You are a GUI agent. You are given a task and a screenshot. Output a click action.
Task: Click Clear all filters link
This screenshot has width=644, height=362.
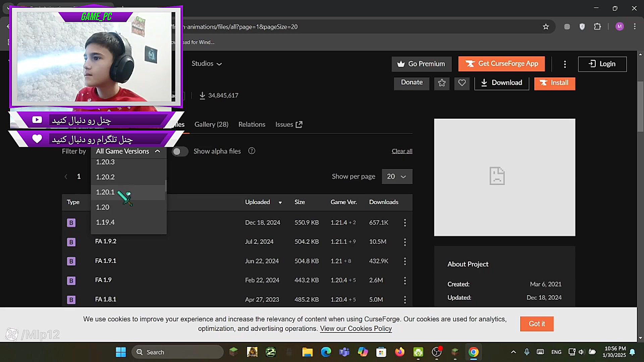[402, 151]
